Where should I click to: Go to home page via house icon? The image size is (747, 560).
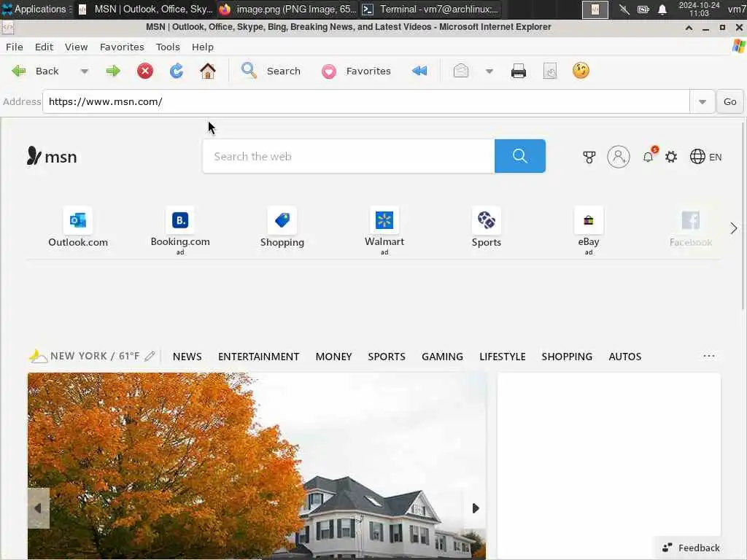coord(208,71)
